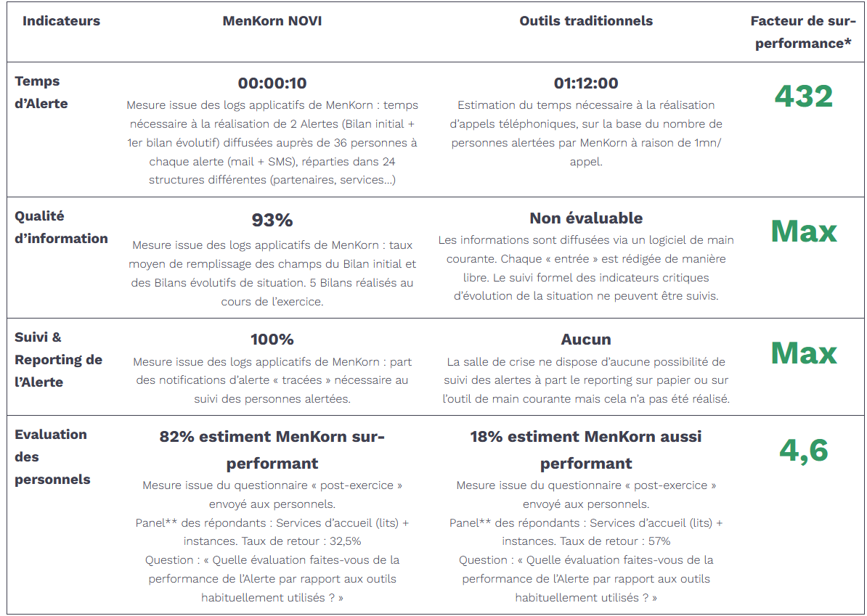Screen dimensions: 867x616
Task: Click the 18% estiment MenKorn aussi performant heading
Action: click(x=586, y=450)
